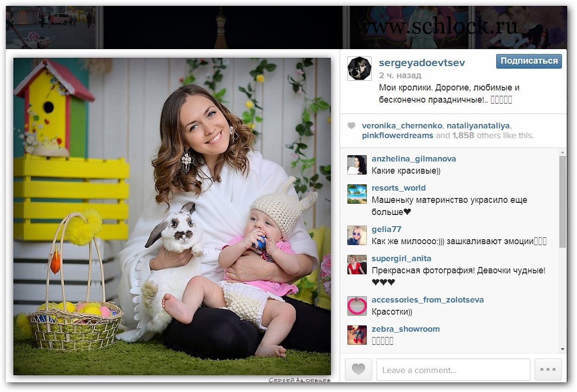Click the comments scrollbar thumb
This screenshot has height=392, width=577.
[563, 201]
